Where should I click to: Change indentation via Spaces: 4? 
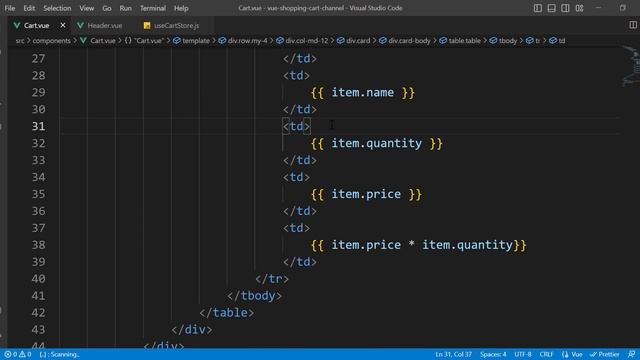pyautogui.click(x=493, y=354)
